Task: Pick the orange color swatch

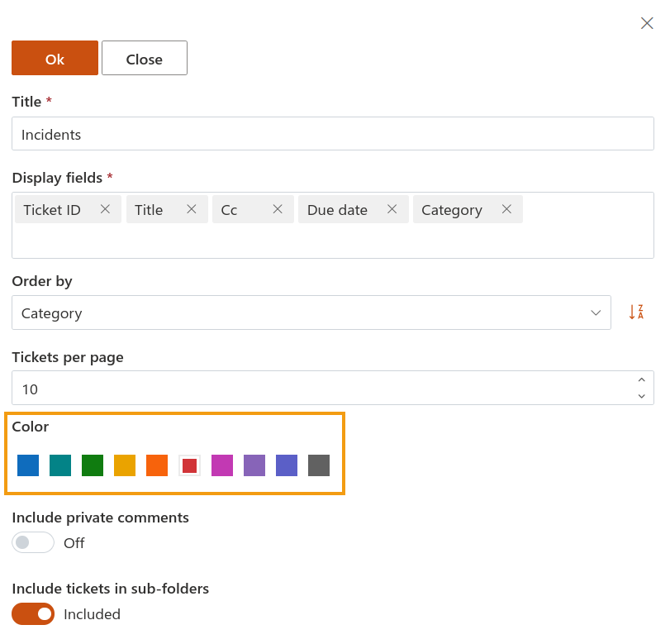Action: 157,465
